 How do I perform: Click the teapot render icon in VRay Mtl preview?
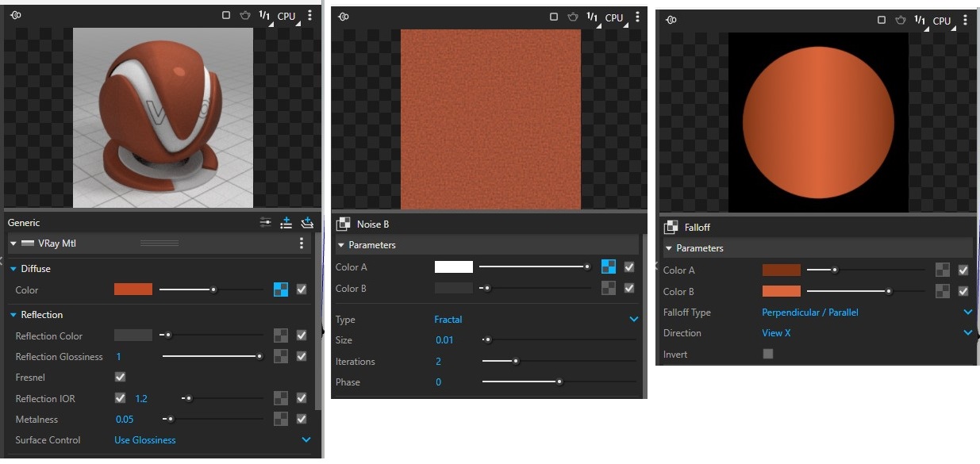245,15
